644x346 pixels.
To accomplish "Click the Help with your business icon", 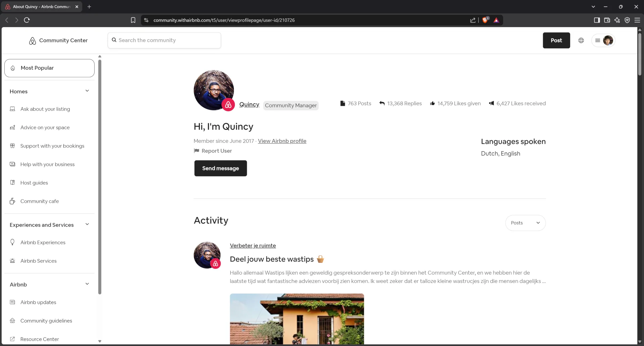I will point(12,164).
